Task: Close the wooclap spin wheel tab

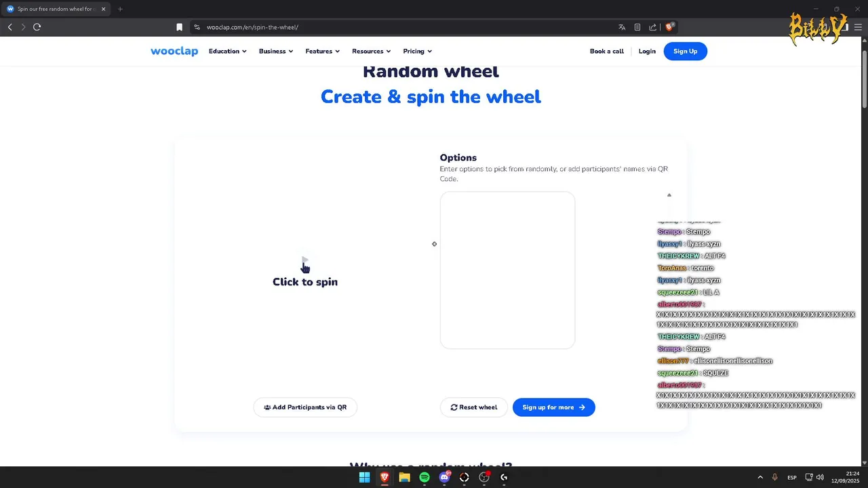Action: [x=103, y=9]
